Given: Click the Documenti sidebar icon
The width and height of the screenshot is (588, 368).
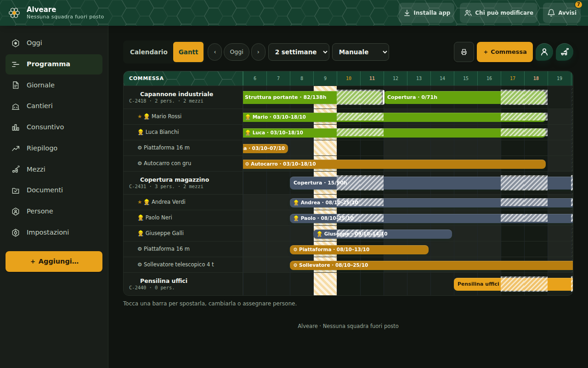Looking at the screenshot, I should point(16,190).
